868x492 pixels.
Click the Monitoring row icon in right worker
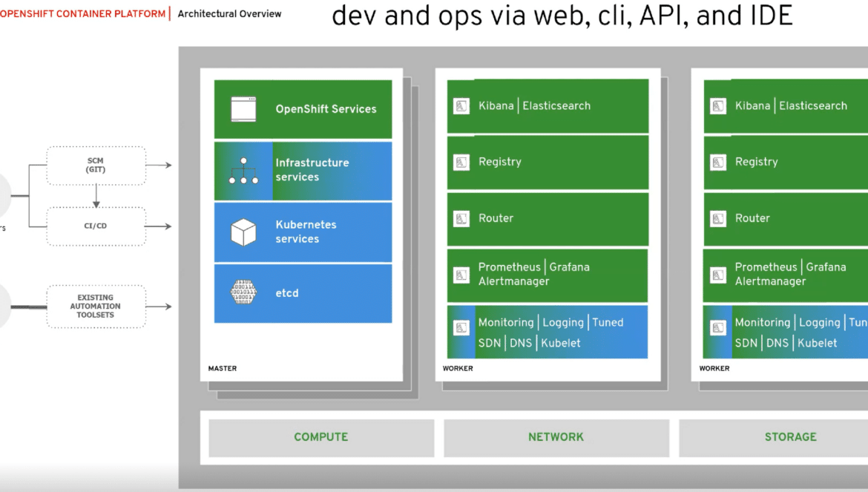pyautogui.click(x=718, y=328)
